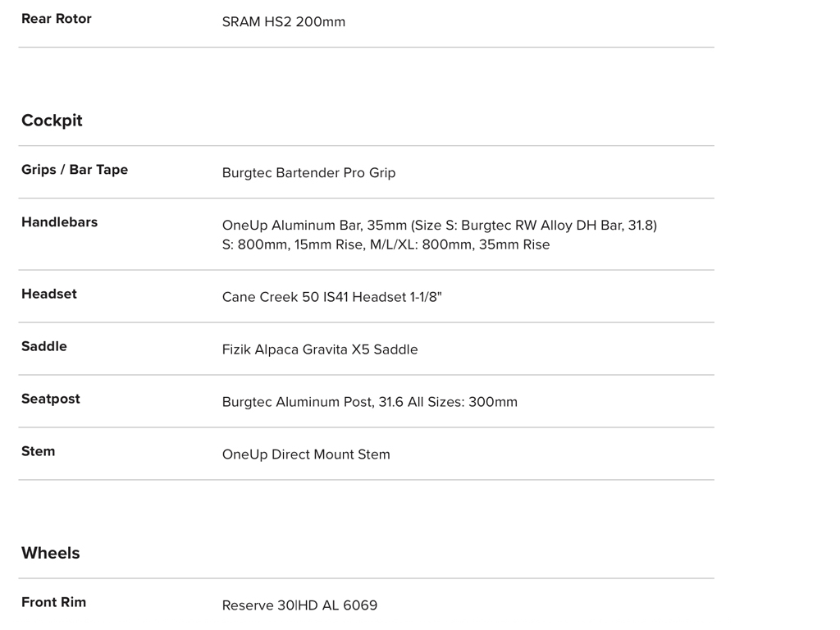The height and width of the screenshot is (630, 840).
Task: Click the Wheels section heading
Action: click(51, 554)
